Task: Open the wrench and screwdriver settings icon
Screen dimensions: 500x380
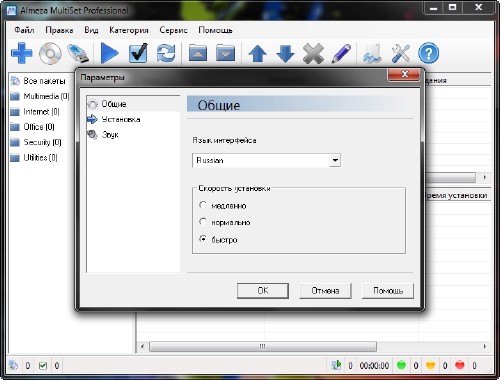Action: tap(401, 53)
